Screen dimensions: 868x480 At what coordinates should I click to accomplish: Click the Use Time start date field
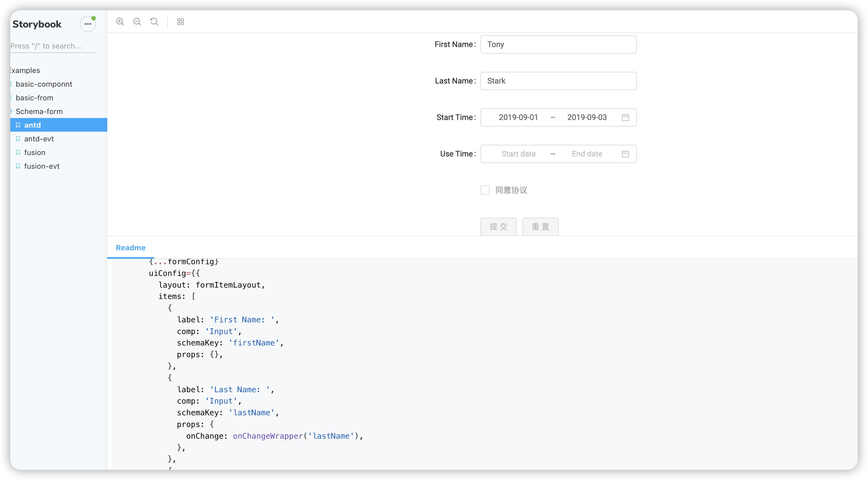pyautogui.click(x=518, y=154)
